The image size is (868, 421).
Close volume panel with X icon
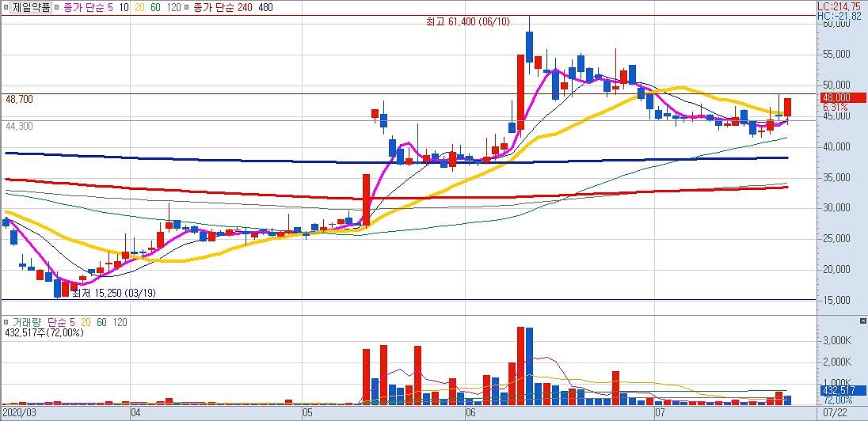click(x=862, y=320)
